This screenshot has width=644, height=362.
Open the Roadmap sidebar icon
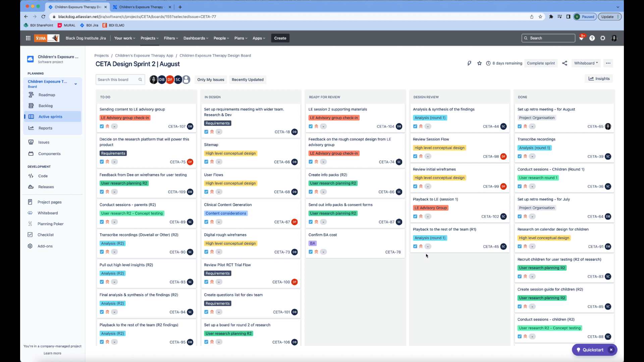tap(31, 95)
